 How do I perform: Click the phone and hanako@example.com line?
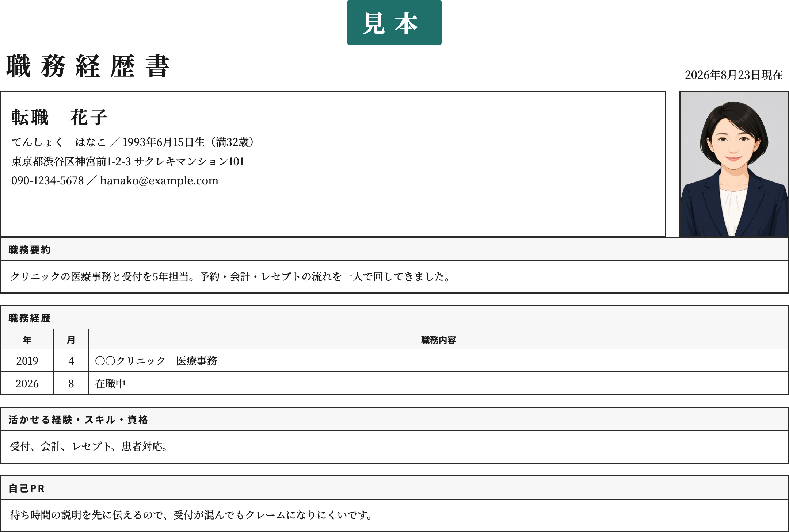coord(115,180)
